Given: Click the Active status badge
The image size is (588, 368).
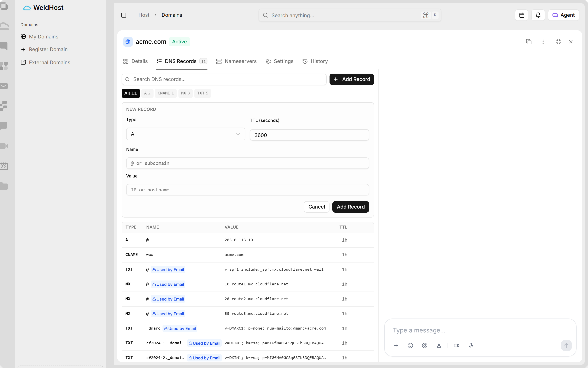Looking at the screenshot, I should coord(179,42).
